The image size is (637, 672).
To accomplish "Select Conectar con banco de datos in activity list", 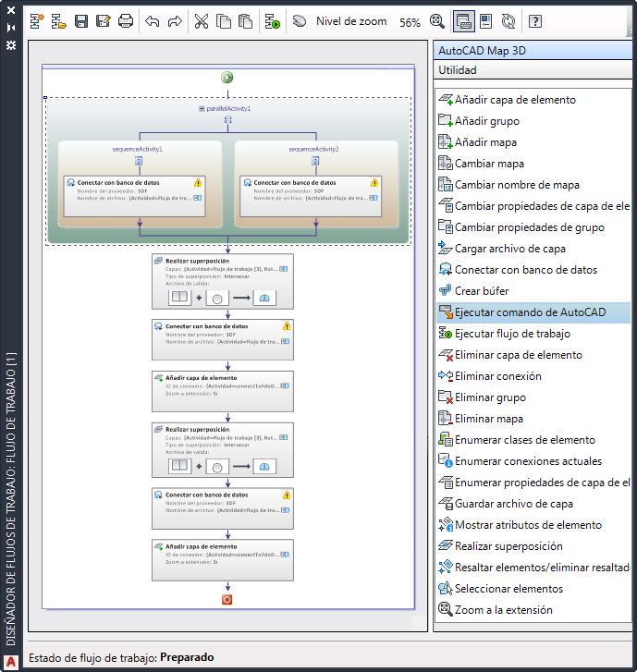I will point(533,270).
